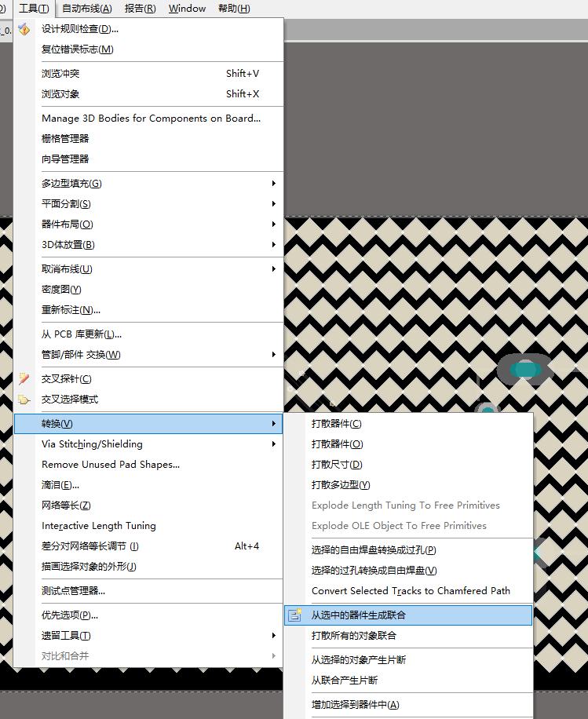Click the Design Rule Check icon
Image resolution: width=588 pixels, height=719 pixels.
[24, 29]
